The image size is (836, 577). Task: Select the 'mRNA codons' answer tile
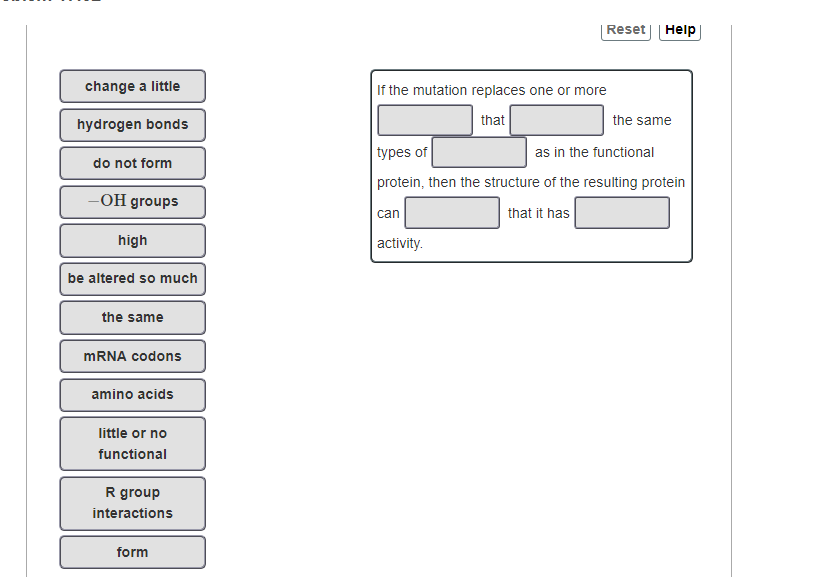[x=132, y=356]
